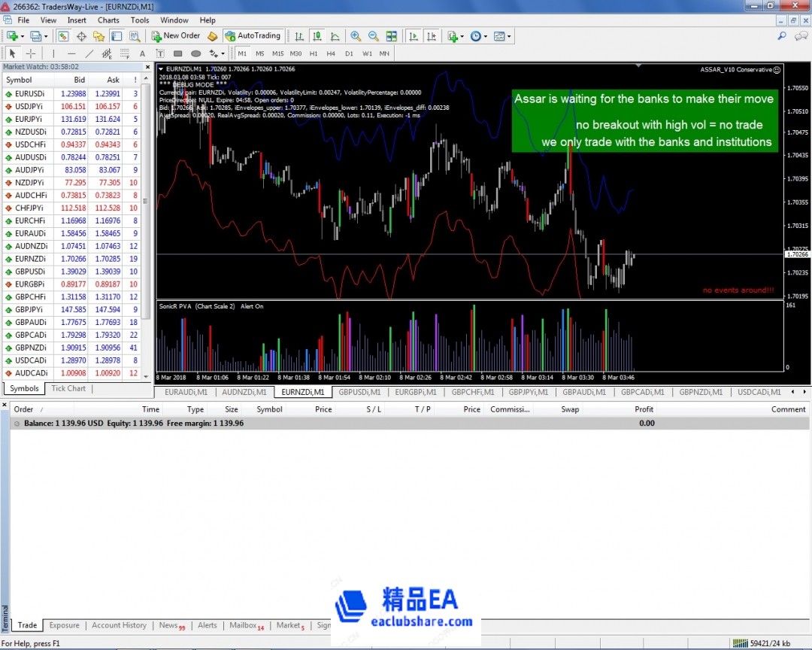Image resolution: width=812 pixels, height=650 pixels.
Task: Select the ellipse shape tool
Action: pyautogui.click(x=195, y=53)
